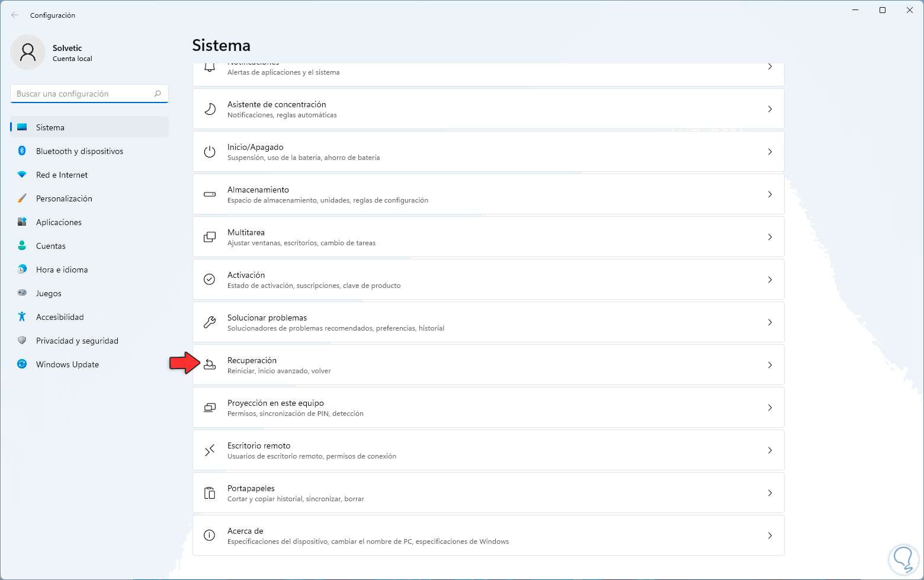Click the back arrow button
The height and width of the screenshot is (580, 924).
[15, 15]
